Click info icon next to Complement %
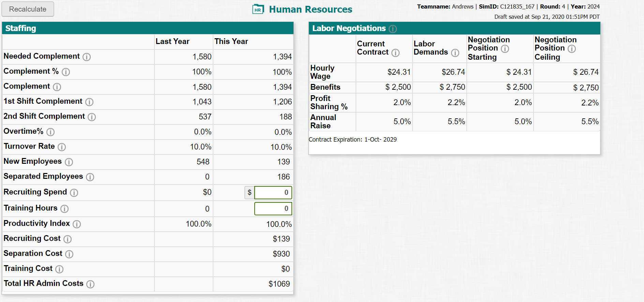644x302 pixels. (x=66, y=72)
